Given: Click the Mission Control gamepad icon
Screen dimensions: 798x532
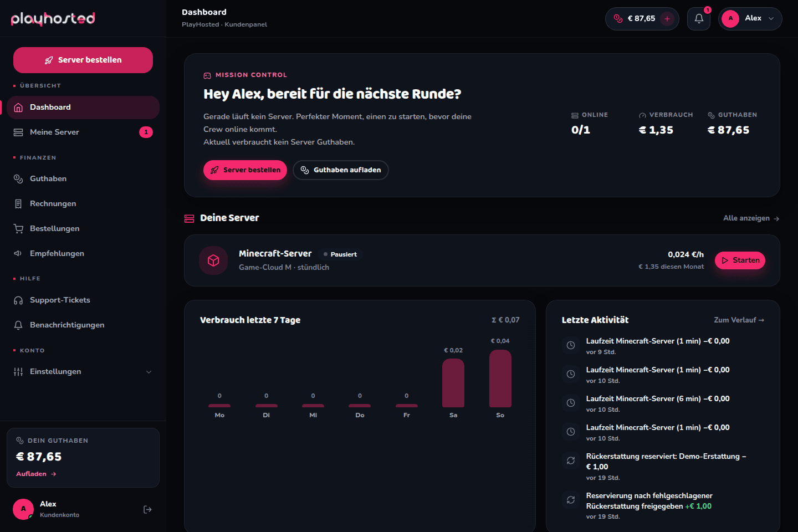Looking at the screenshot, I should click(207, 75).
